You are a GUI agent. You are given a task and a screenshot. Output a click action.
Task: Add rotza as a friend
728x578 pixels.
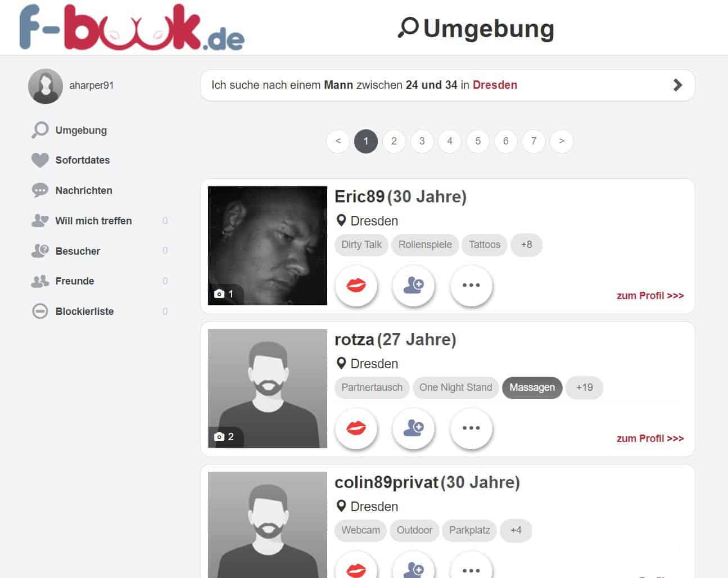[x=414, y=428]
